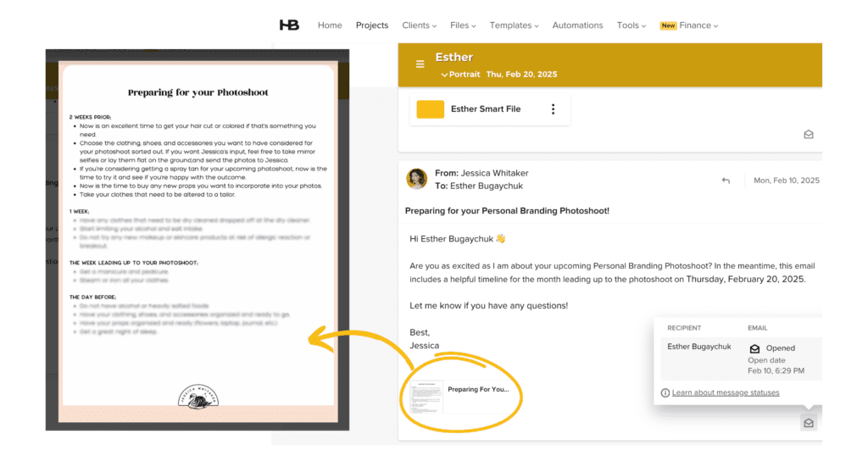Click the Jessica Whitaker swan logo in document
The image size is (868, 456).
[198, 397]
